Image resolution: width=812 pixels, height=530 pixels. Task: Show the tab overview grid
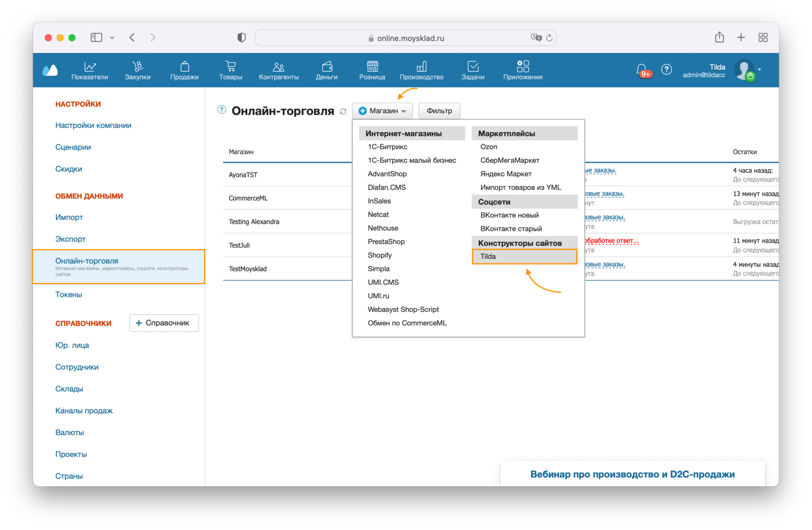tap(763, 37)
